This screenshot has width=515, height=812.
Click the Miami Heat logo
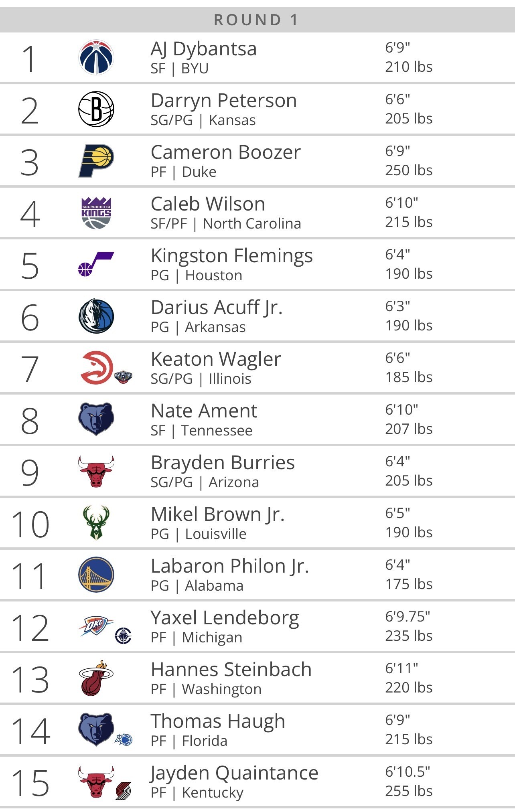(96, 678)
